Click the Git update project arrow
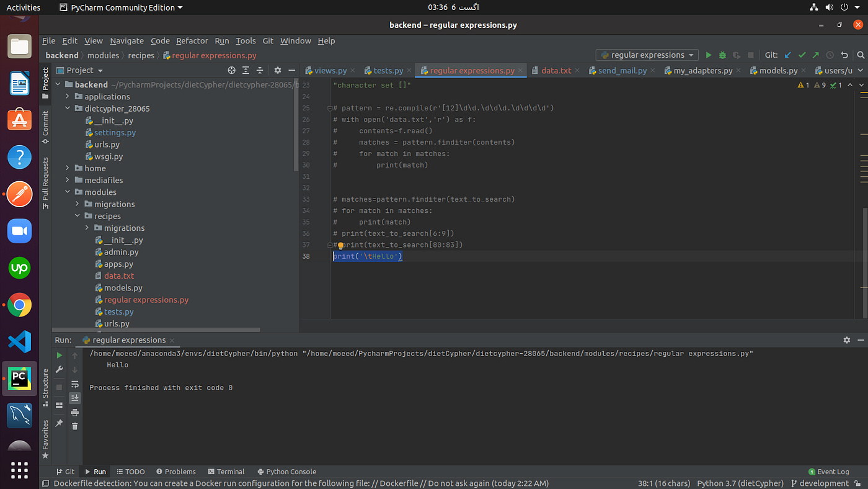 (x=788, y=55)
